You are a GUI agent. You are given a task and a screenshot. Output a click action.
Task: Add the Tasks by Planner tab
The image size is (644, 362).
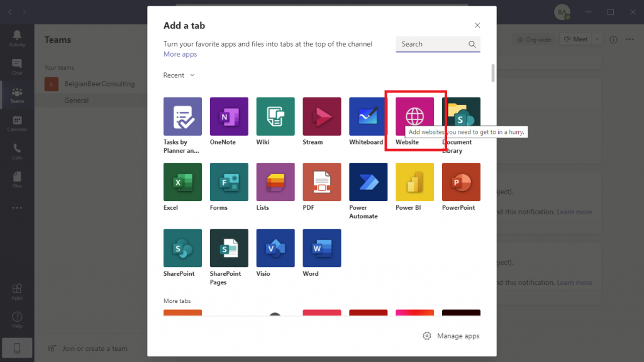182,116
